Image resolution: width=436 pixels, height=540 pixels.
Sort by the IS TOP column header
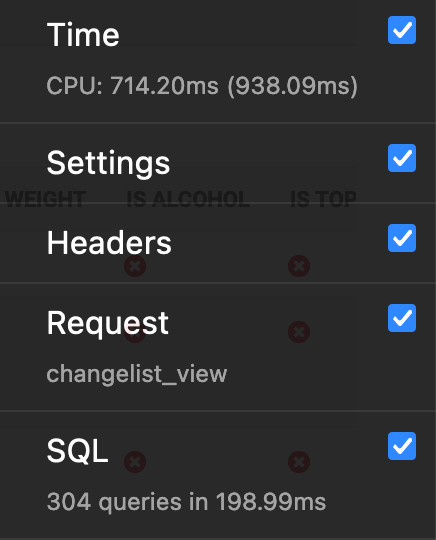point(323,199)
